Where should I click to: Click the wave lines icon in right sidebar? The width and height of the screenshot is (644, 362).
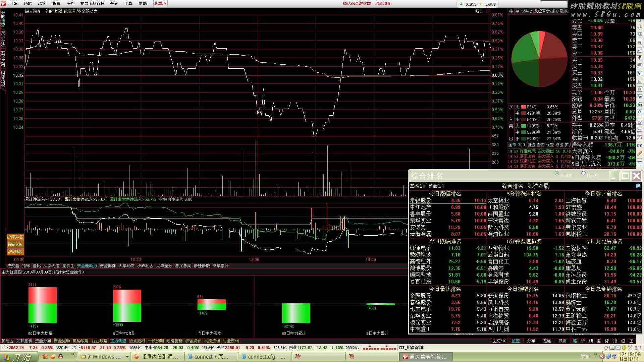[640, 122]
